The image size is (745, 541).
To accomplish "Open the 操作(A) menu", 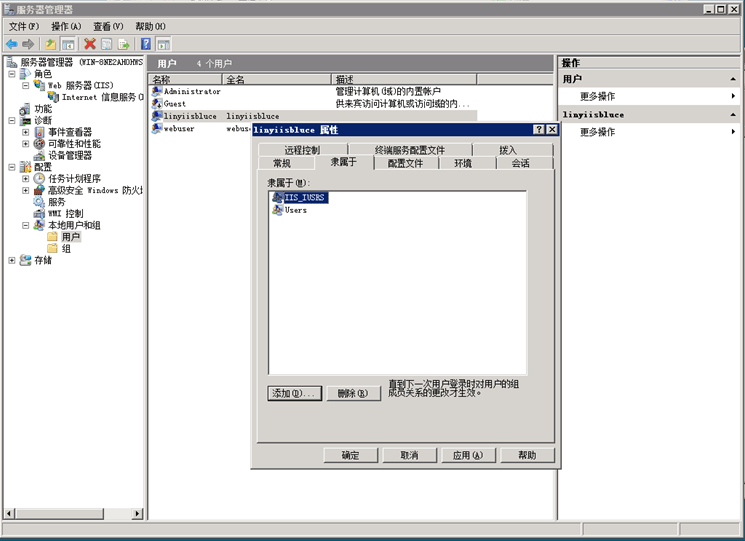I will click(x=66, y=26).
